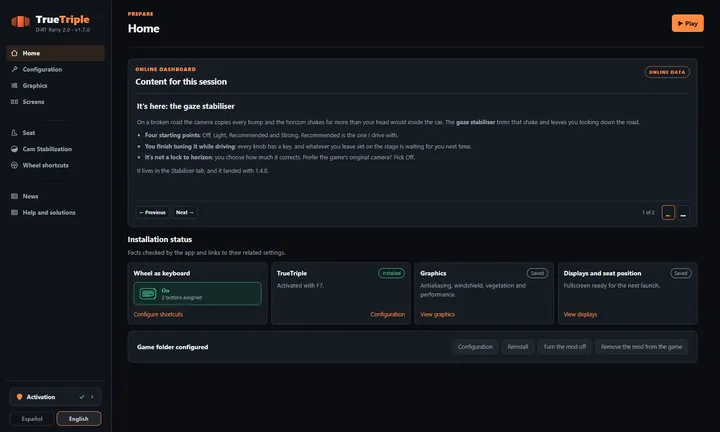Click the Help and solutions icon
This screenshot has width=720, height=432.
(x=14, y=213)
